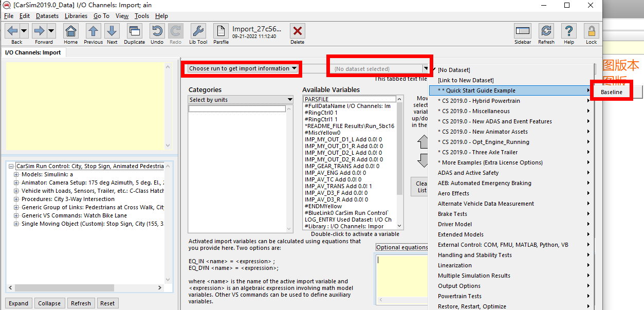Toggle the Sidebar view icon

pyautogui.click(x=523, y=31)
